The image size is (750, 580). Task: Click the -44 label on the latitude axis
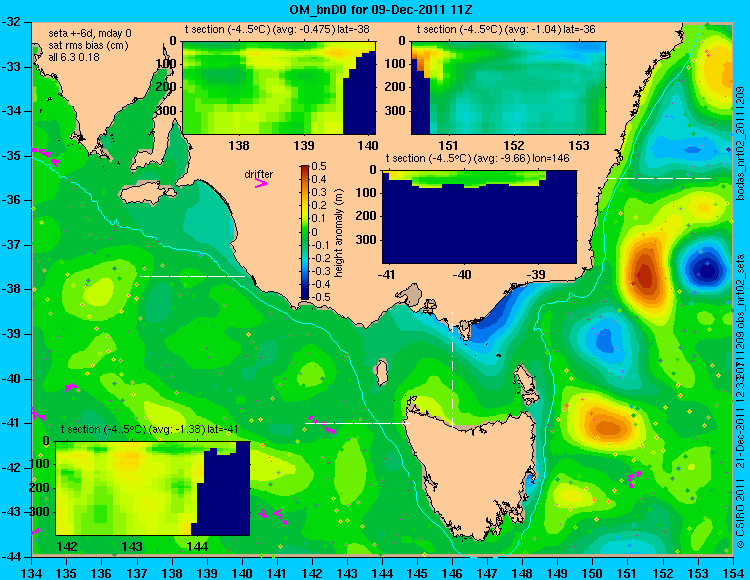(13, 557)
